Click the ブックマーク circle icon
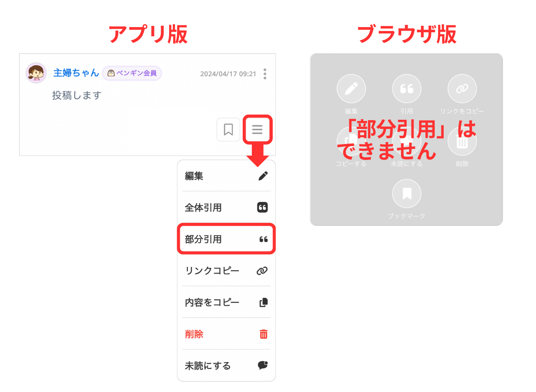Viewport: 536px width, 392px height. [406, 194]
